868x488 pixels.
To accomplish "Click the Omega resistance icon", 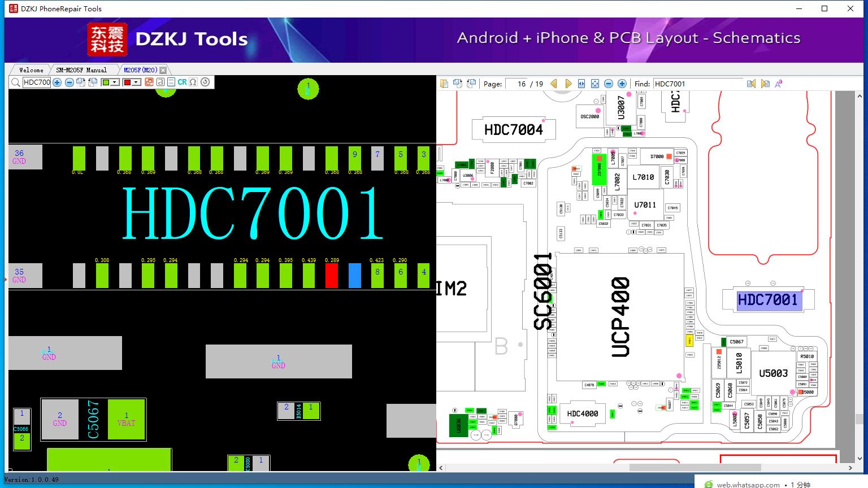I will (x=193, y=82).
